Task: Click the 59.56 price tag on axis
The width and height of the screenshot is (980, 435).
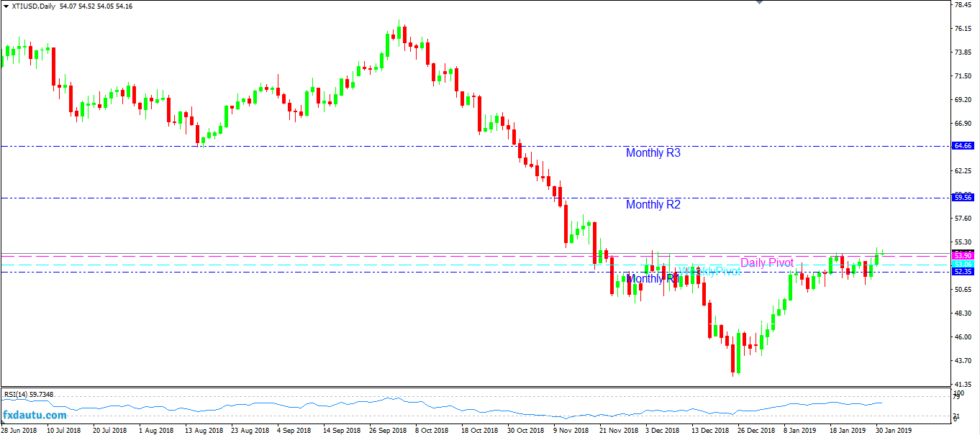Action: pyautogui.click(x=963, y=198)
